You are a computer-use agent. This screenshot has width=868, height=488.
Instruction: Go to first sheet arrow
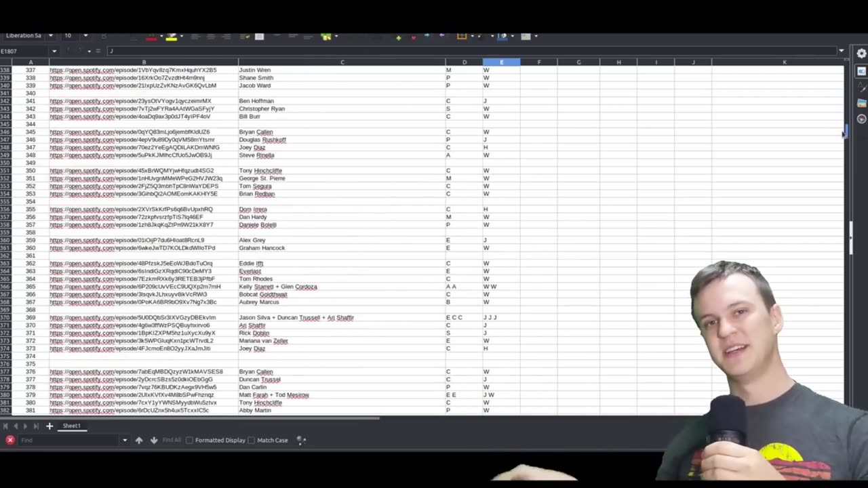(5, 426)
